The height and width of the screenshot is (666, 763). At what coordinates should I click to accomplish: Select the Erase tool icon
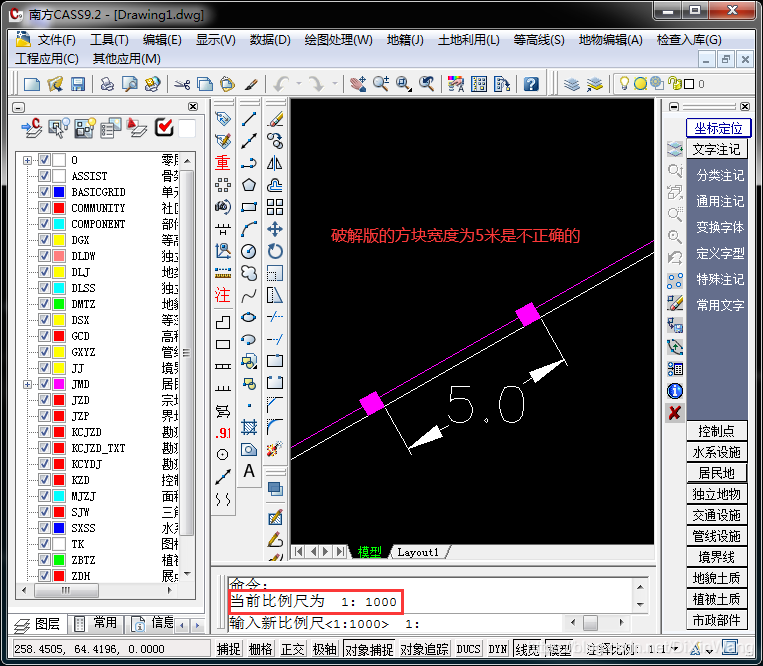(x=275, y=119)
